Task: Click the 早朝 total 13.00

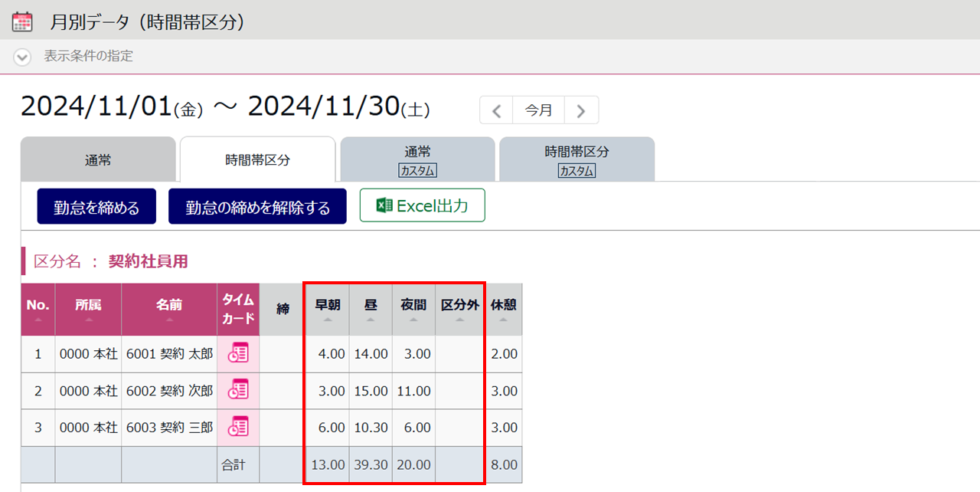Action: [x=328, y=464]
